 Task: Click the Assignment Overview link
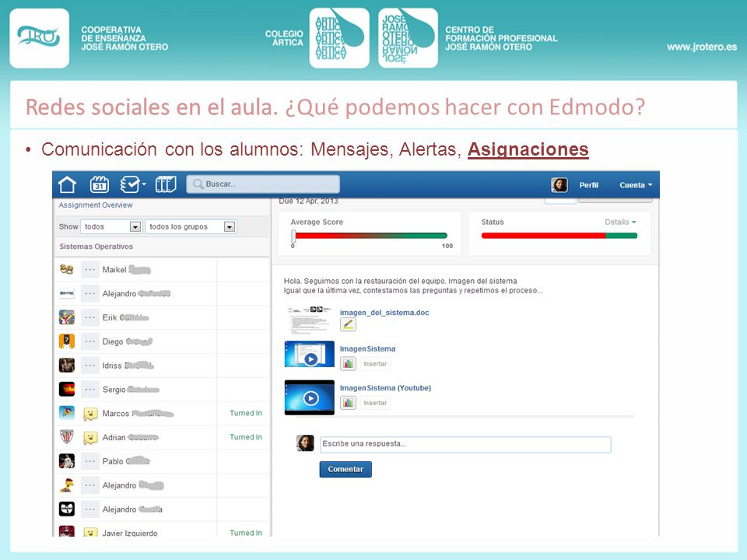96,205
